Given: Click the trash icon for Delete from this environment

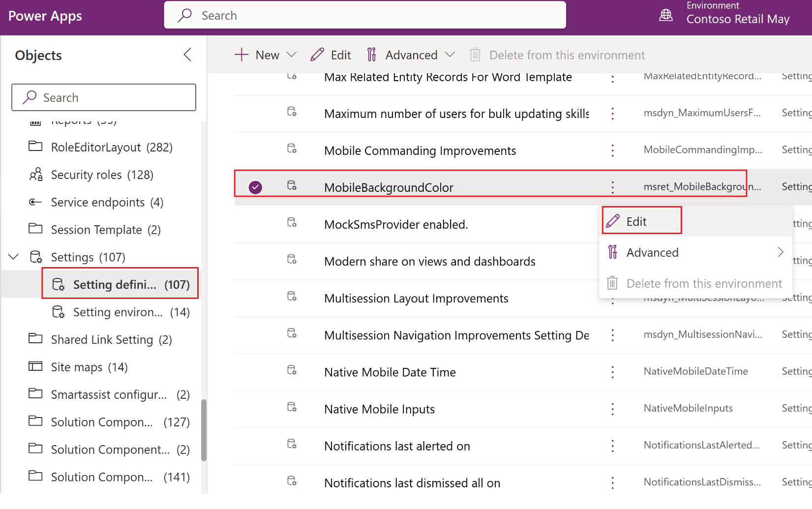Looking at the screenshot, I should click(x=475, y=55).
